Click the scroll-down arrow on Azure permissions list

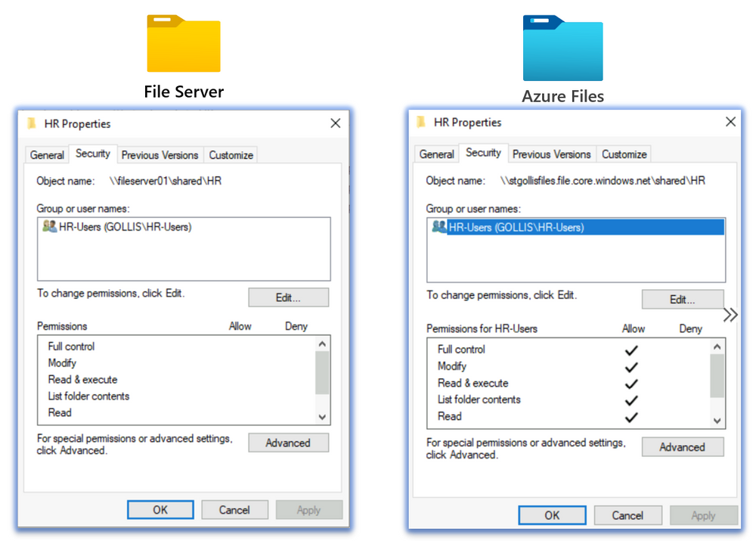(717, 421)
